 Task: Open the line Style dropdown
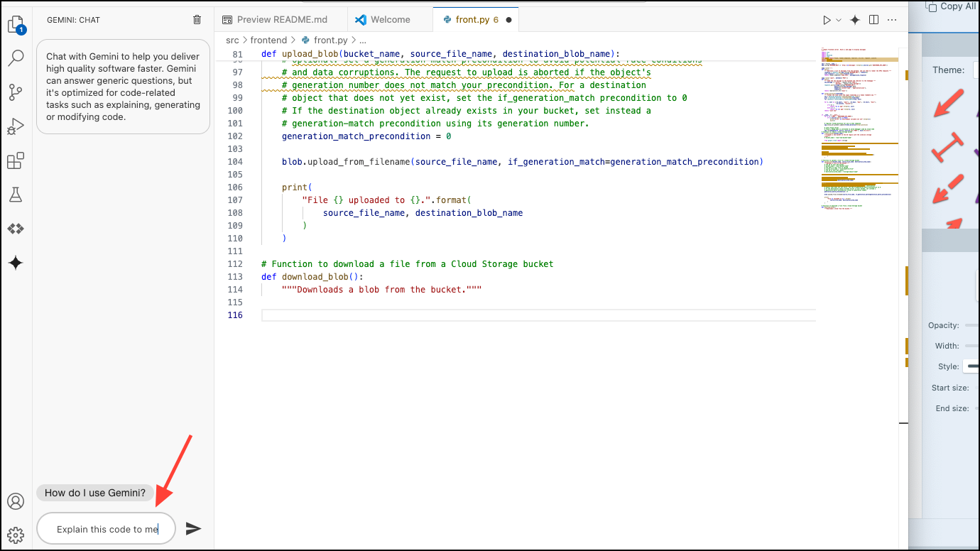[x=971, y=366]
